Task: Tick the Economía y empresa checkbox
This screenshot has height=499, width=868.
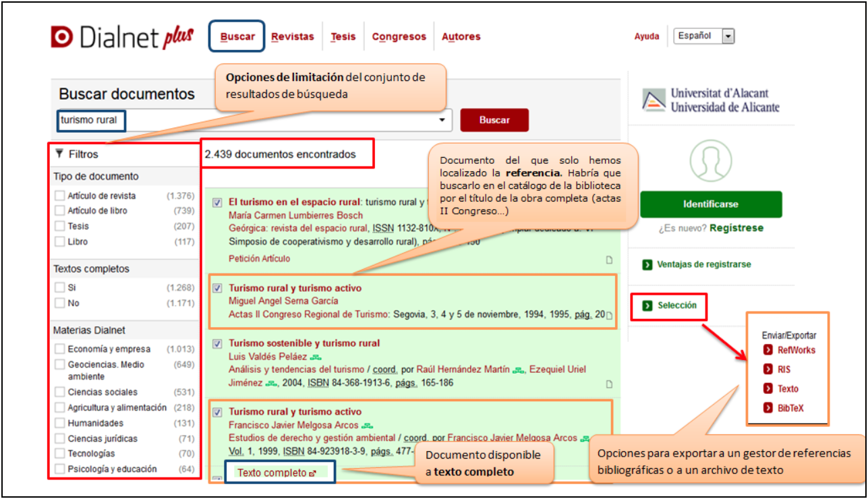Action: click(x=60, y=349)
